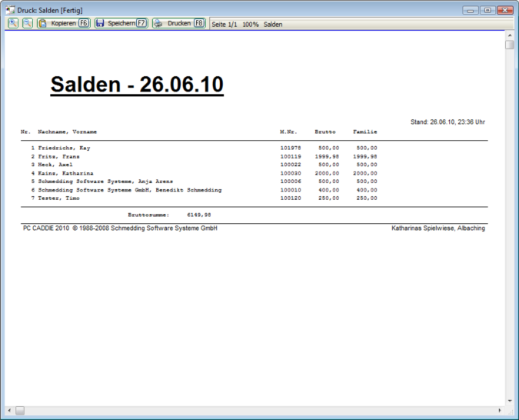Click member number 101978
This screenshot has height=420, width=519.
[291, 148]
